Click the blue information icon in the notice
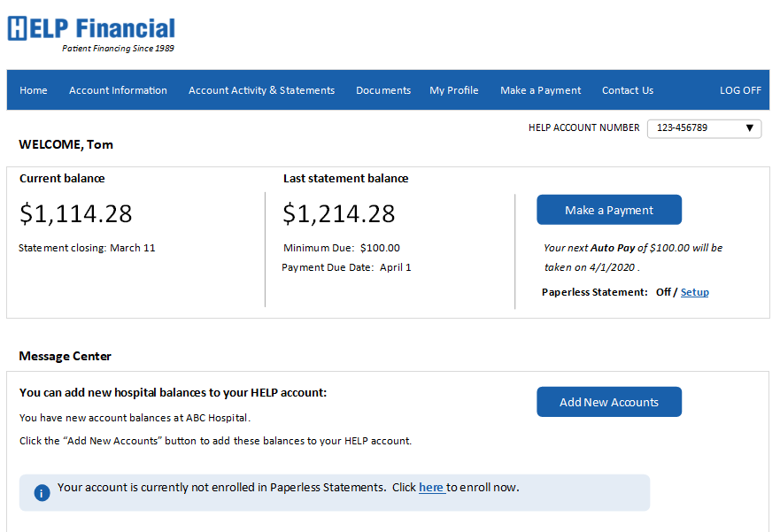 tap(41, 492)
